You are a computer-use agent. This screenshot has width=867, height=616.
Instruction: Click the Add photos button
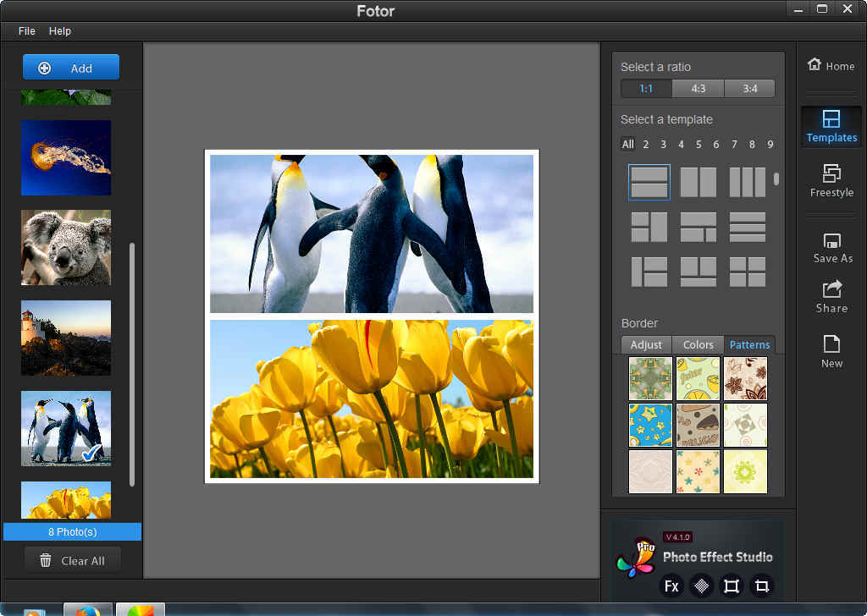(x=71, y=68)
